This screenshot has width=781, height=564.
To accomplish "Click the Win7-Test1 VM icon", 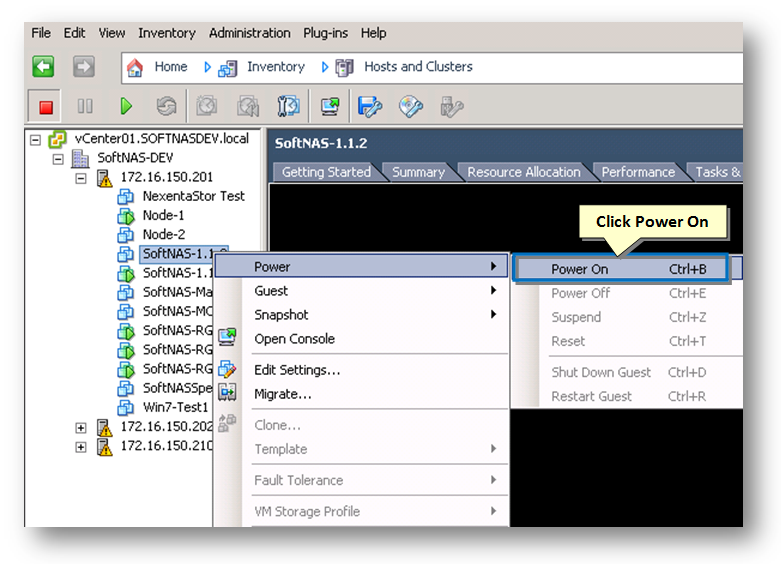I will tap(126, 408).
